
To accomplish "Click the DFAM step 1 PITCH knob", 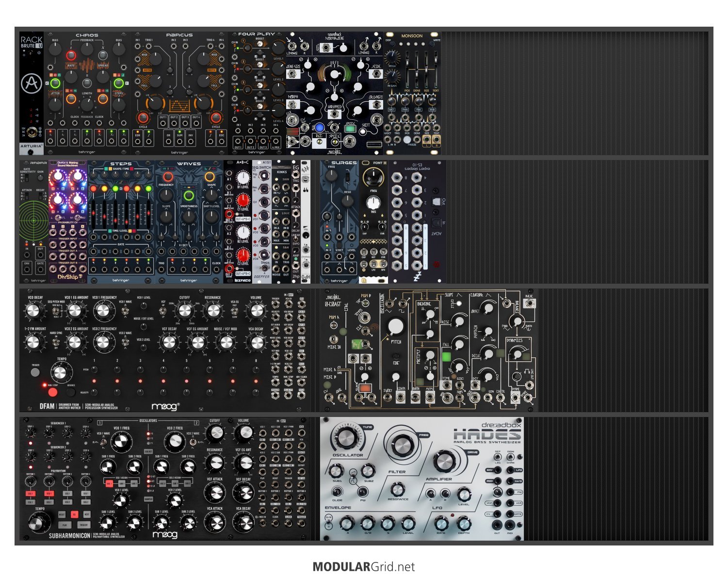I will pos(94,370).
